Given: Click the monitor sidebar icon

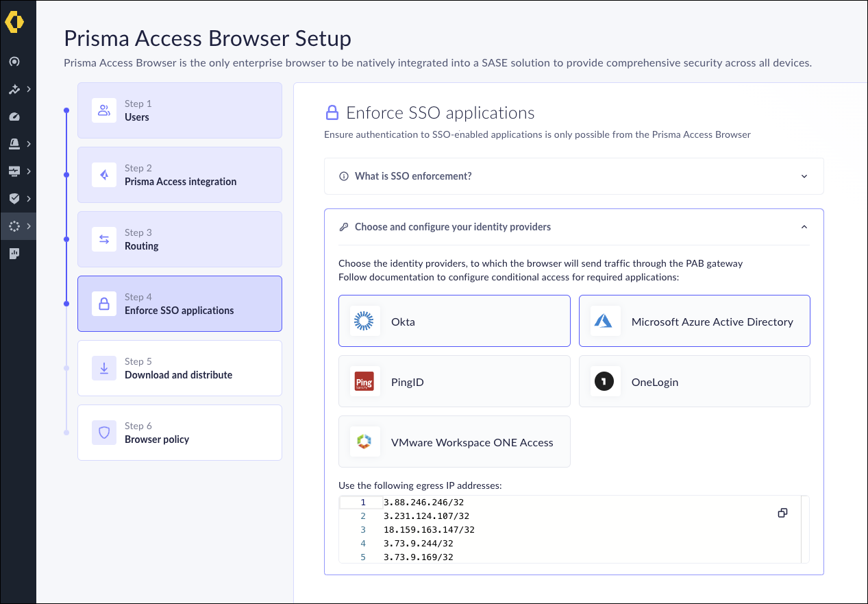Looking at the screenshot, I should pos(14,171).
